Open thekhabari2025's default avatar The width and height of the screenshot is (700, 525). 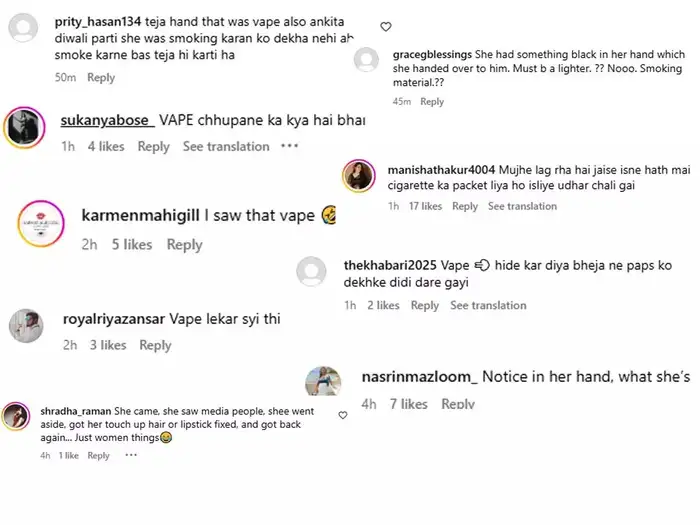pyautogui.click(x=312, y=272)
